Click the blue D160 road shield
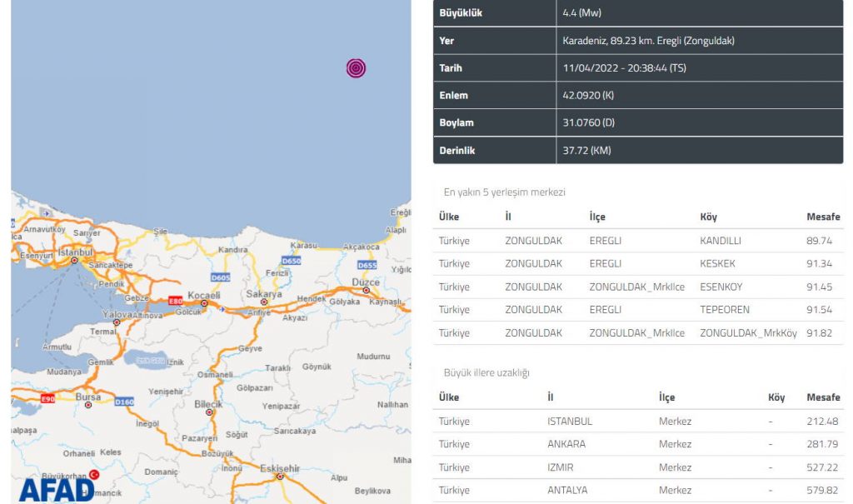 [124, 402]
